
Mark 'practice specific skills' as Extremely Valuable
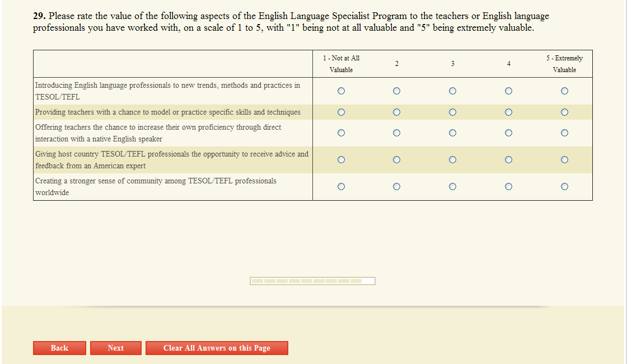coord(564,112)
